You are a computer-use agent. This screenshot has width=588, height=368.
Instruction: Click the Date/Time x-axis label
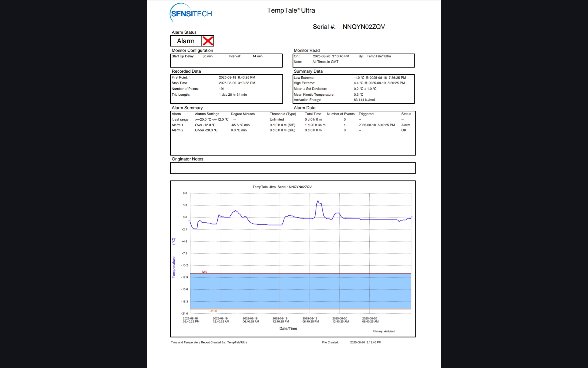(288, 328)
